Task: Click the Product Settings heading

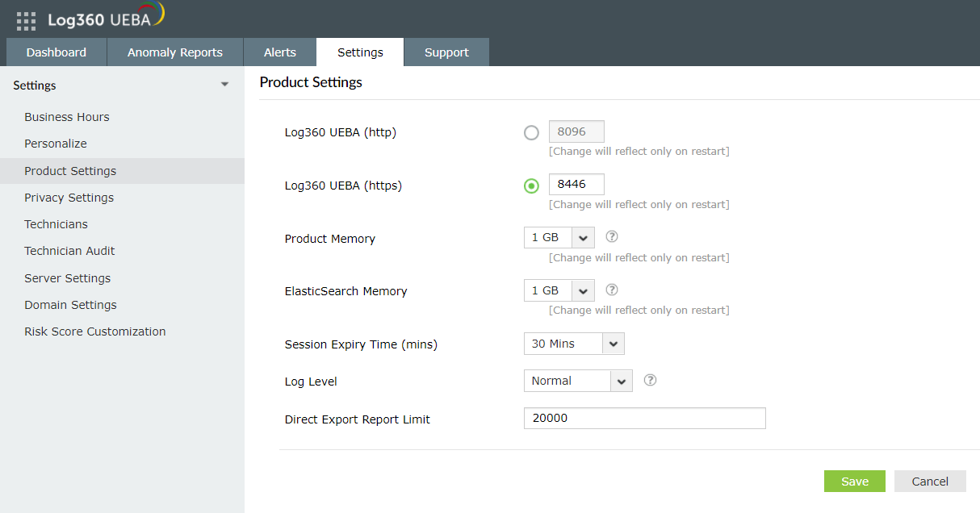Action: pos(311,82)
